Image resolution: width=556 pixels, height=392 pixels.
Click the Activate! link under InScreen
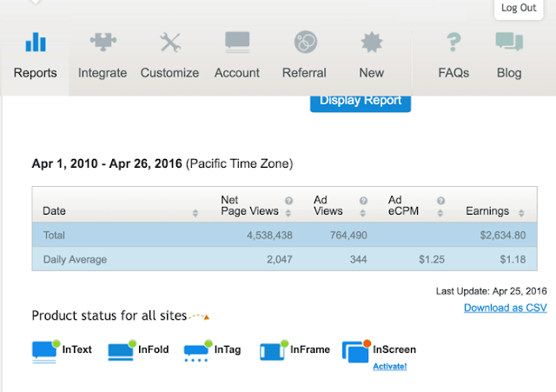pyautogui.click(x=390, y=366)
